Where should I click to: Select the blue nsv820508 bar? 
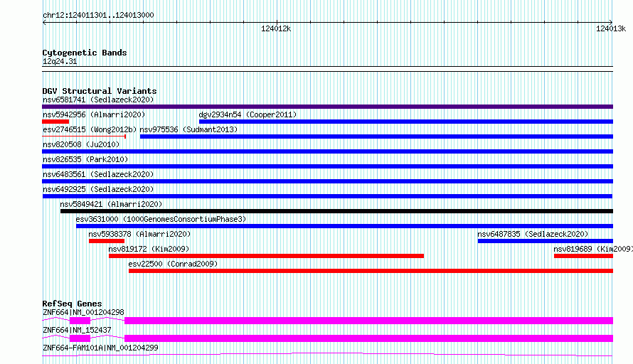point(327,151)
